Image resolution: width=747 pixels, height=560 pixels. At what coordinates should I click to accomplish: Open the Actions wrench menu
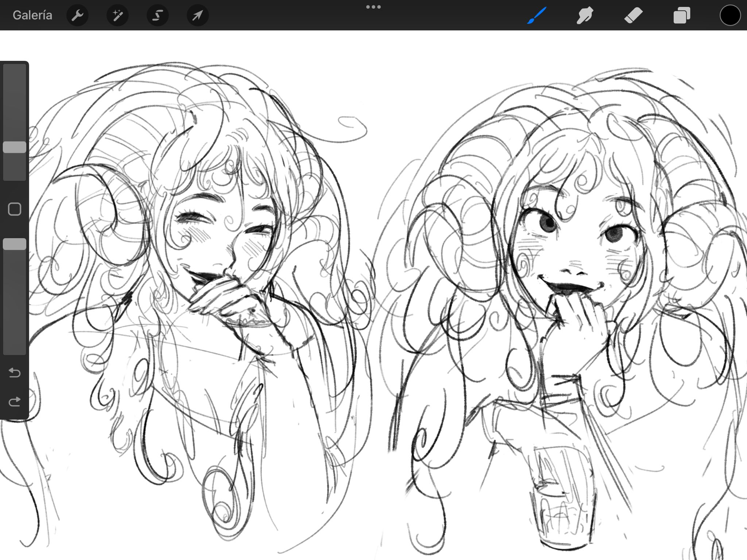[x=77, y=15]
